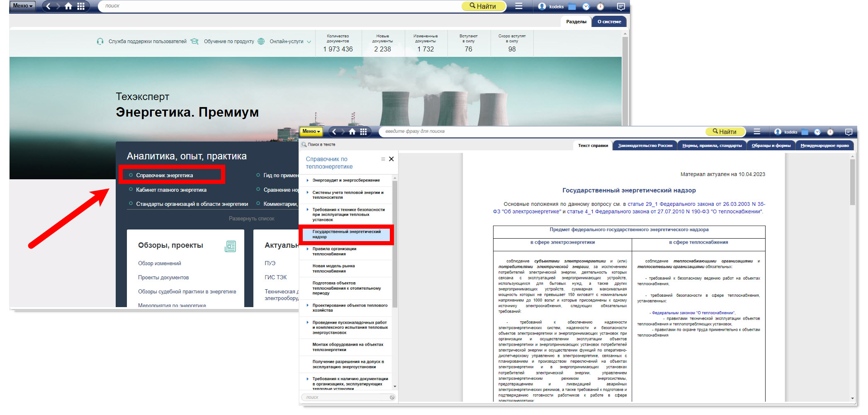Switch to Законодательство России tab
868x415 pixels.
[645, 146]
